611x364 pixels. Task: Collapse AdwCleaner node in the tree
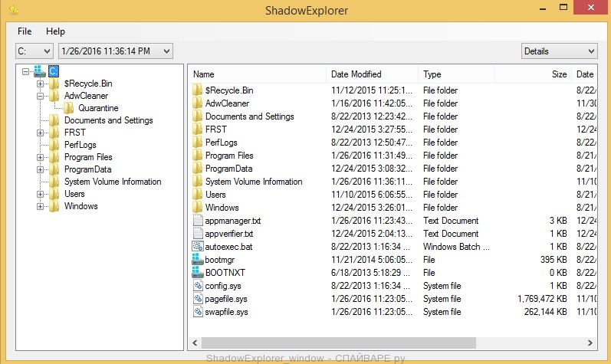40,96
